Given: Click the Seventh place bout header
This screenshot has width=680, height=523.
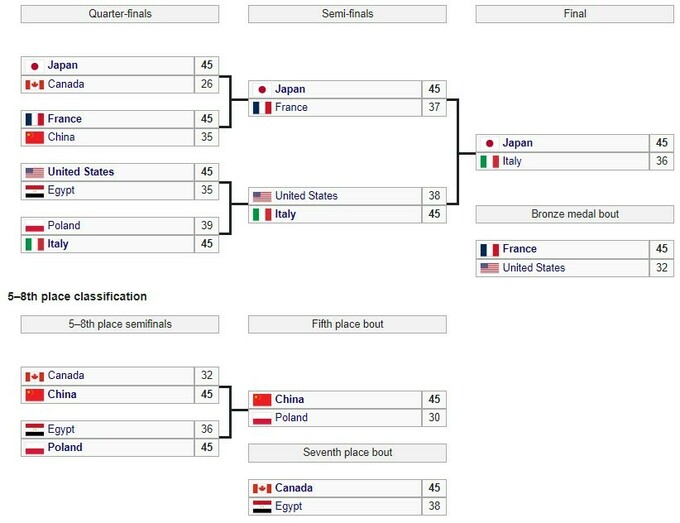Looking at the screenshot, I should click(x=346, y=453).
